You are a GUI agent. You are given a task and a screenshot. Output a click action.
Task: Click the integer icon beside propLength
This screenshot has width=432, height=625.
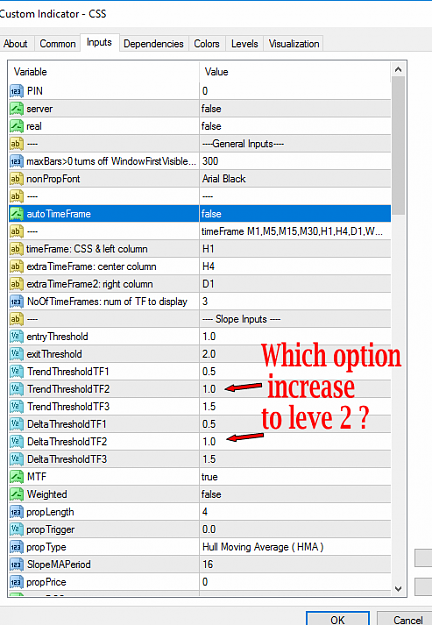tap(16, 512)
